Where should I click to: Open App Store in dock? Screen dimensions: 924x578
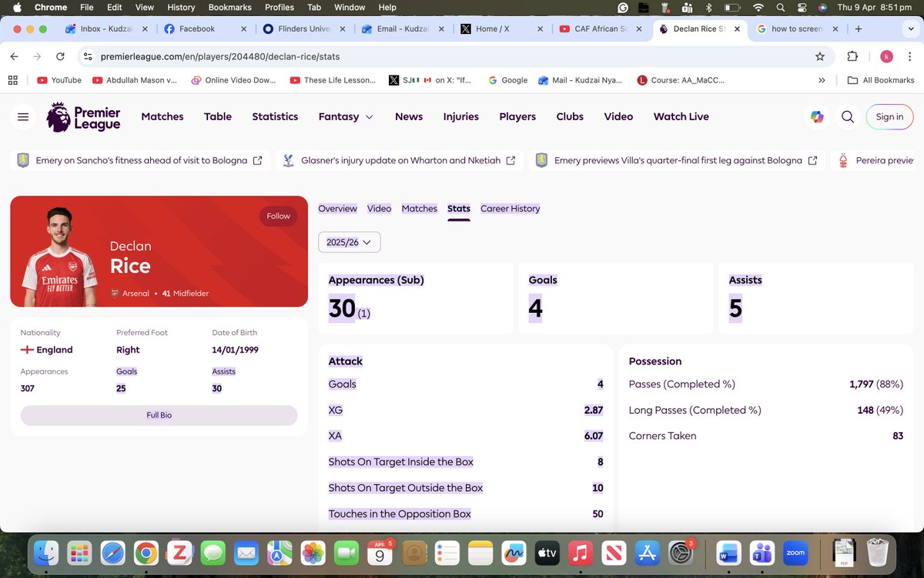click(x=646, y=553)
